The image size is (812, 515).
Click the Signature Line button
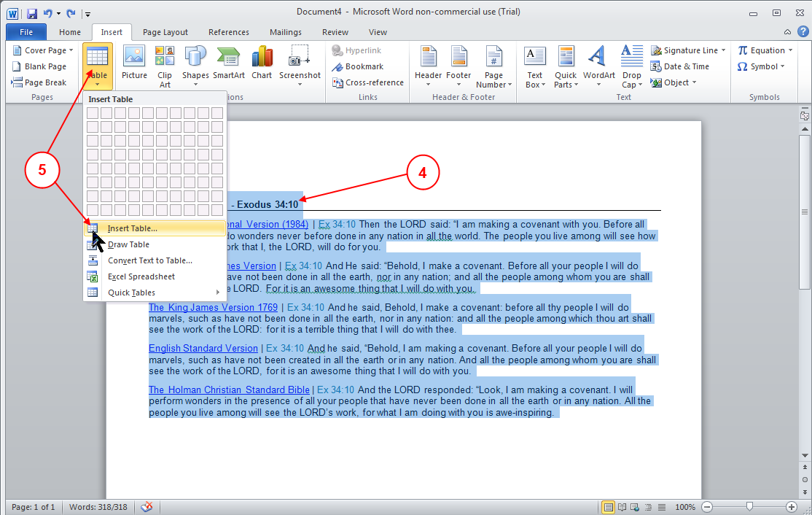(684, 50)
